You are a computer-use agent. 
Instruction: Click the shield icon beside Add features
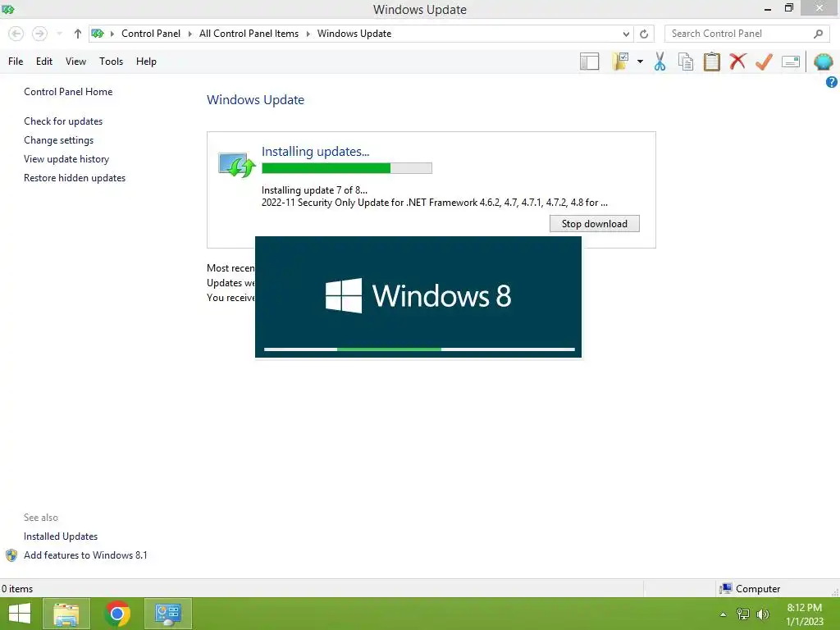11,555
